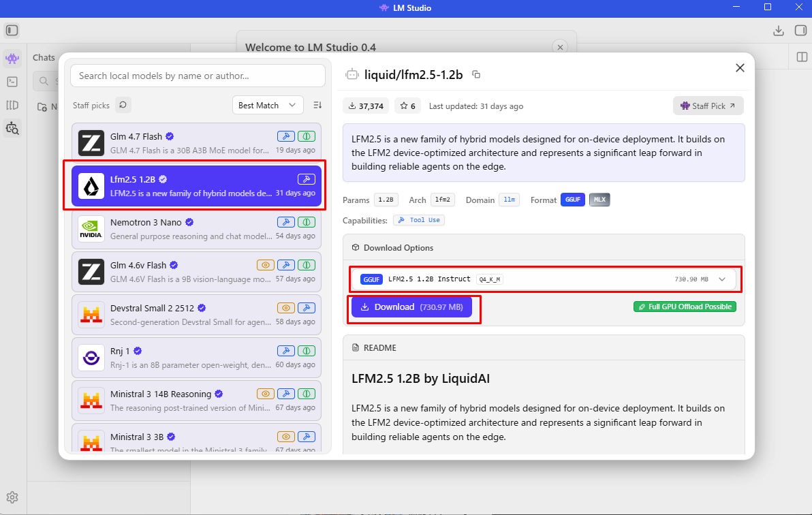The width and height of the screenshot is (812, 515).
Task: Refresh the Staff picks list
Action: click(x=123, y=105)
